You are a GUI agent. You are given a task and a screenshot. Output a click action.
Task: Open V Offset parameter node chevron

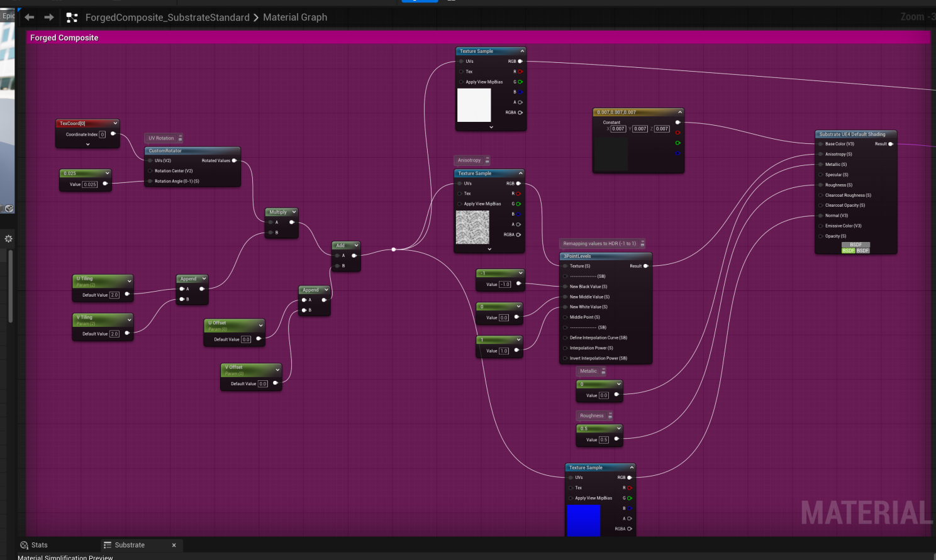(277, 370)
